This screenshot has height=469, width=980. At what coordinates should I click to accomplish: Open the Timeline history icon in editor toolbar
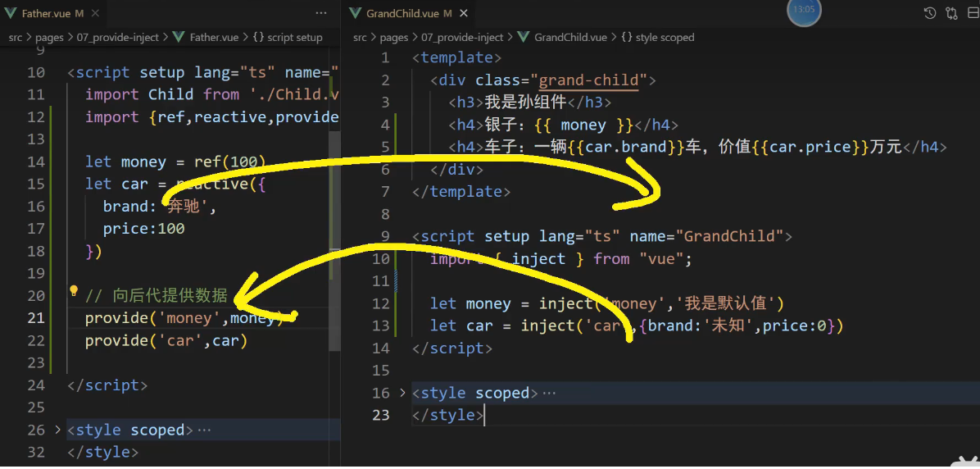pos(930,13)
